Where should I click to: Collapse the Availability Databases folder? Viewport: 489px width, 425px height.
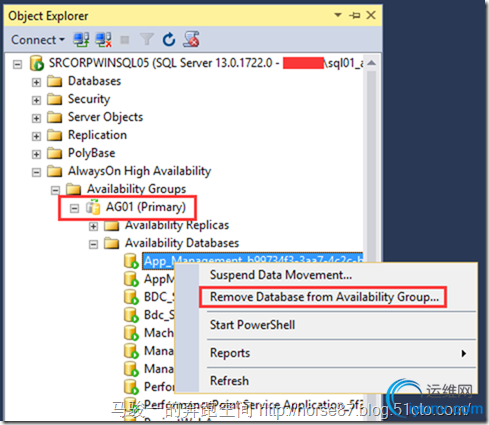point(93,245)
